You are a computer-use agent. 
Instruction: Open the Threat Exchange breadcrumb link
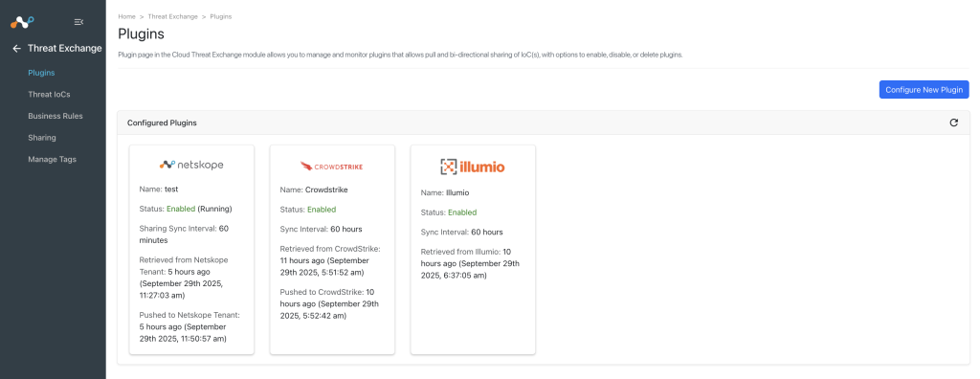tap(172, 17)
